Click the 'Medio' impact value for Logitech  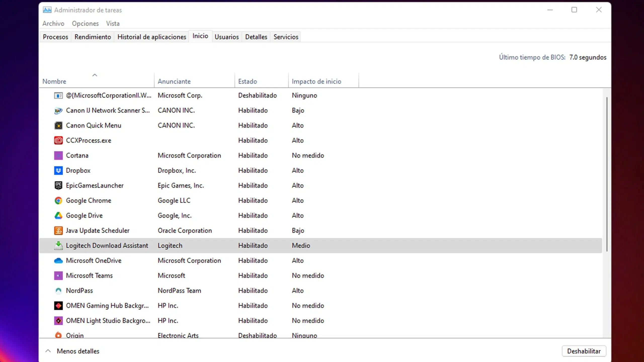click(x=301, y=246)
